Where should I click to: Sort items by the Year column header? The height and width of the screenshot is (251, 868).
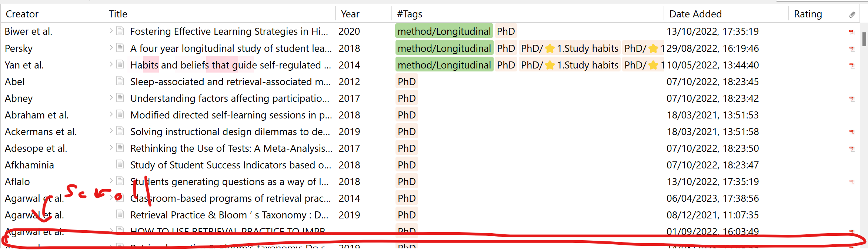pos(350,14)
